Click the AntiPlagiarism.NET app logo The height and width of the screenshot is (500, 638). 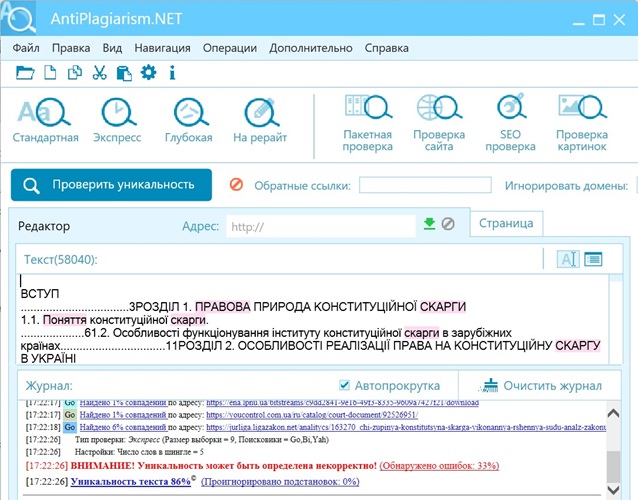(x=19, y=18)
